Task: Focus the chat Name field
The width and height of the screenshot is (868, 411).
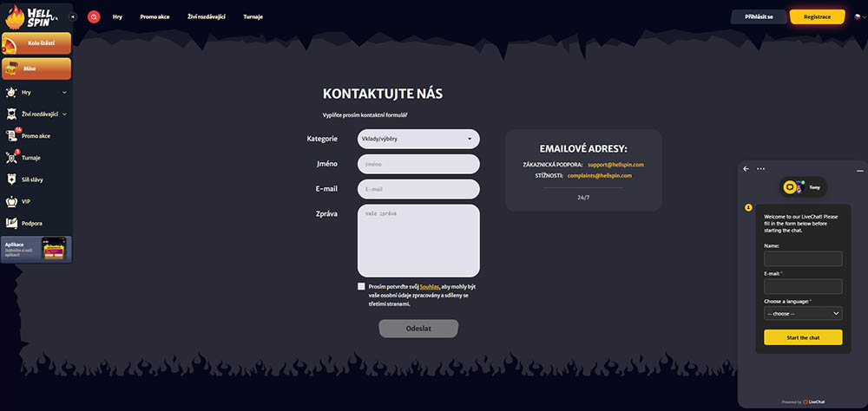Action: pos(803,259)
